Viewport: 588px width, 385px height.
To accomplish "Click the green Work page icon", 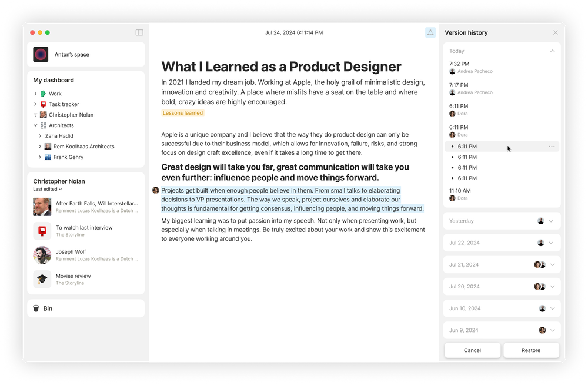I will click(44, 94).
